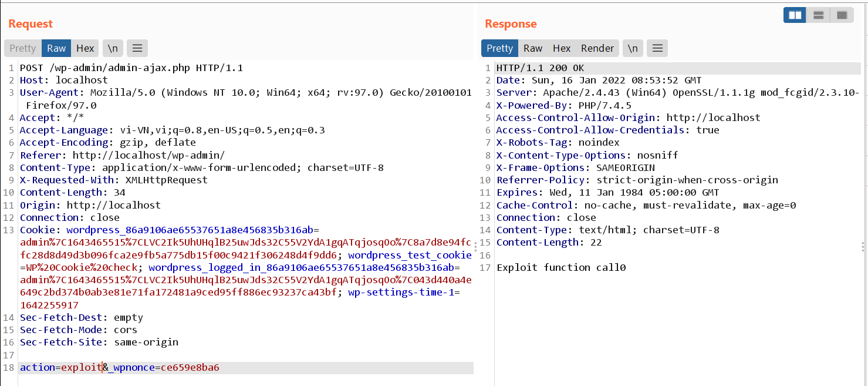Click the Accept-Encoding: gzip, deflate line
The width and height of the screenshot is (868, 386).
click(108, 142)
